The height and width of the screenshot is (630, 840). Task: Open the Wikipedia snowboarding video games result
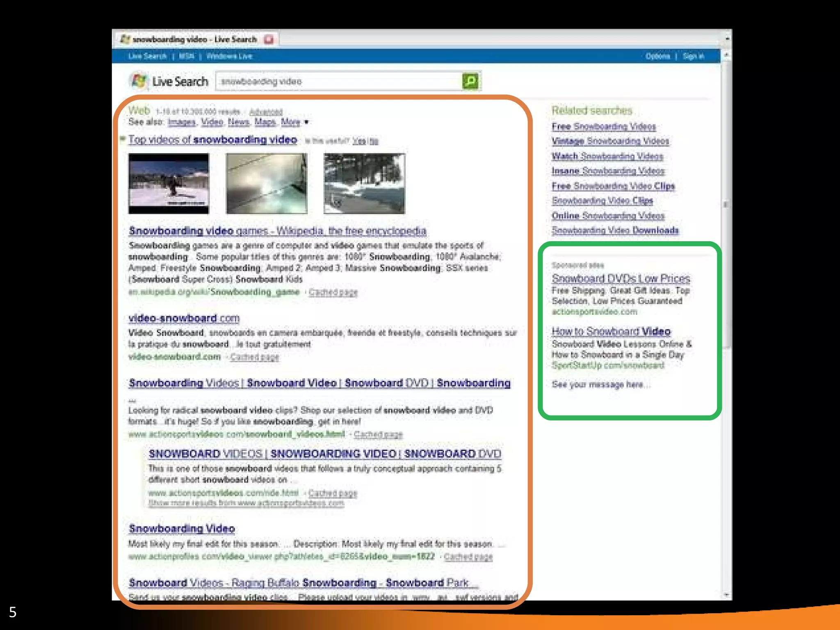tap(277, 231)
